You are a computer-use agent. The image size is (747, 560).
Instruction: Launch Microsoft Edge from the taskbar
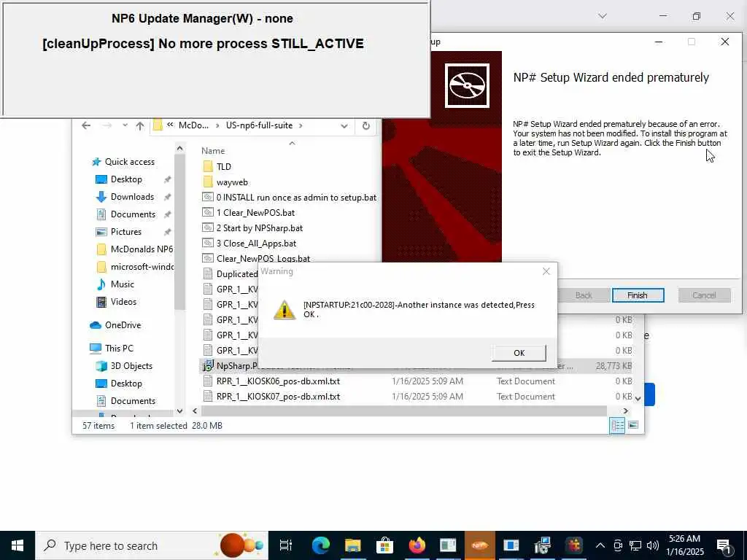point(321,545)
